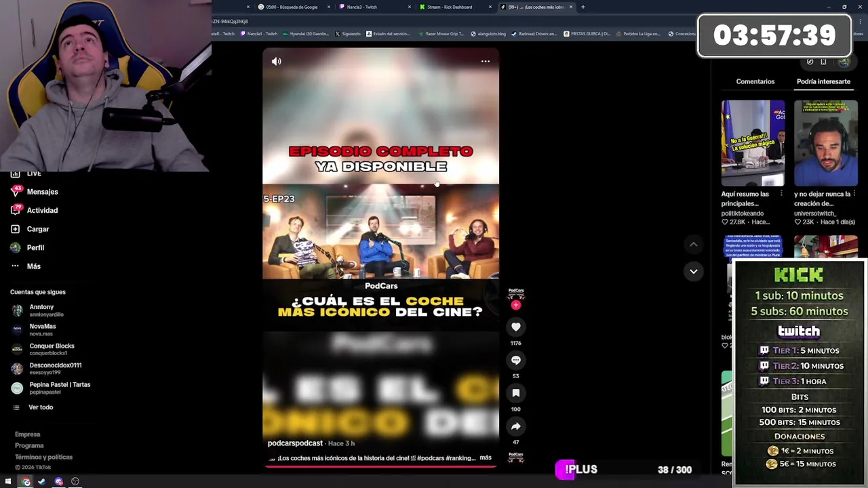868x488 pixels.
Task: Open the Empresa footer link
Action: point(28,434)
